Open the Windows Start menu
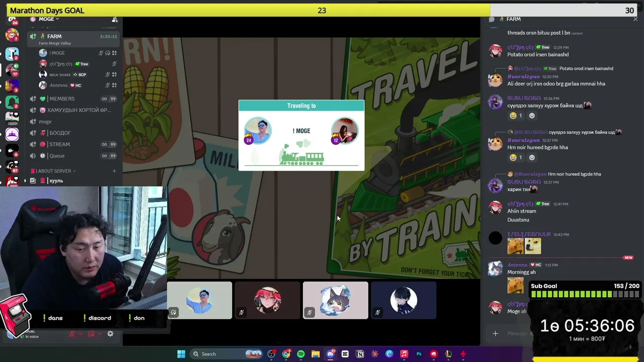Viewport: 644px width, 362px height. [181, 354]
